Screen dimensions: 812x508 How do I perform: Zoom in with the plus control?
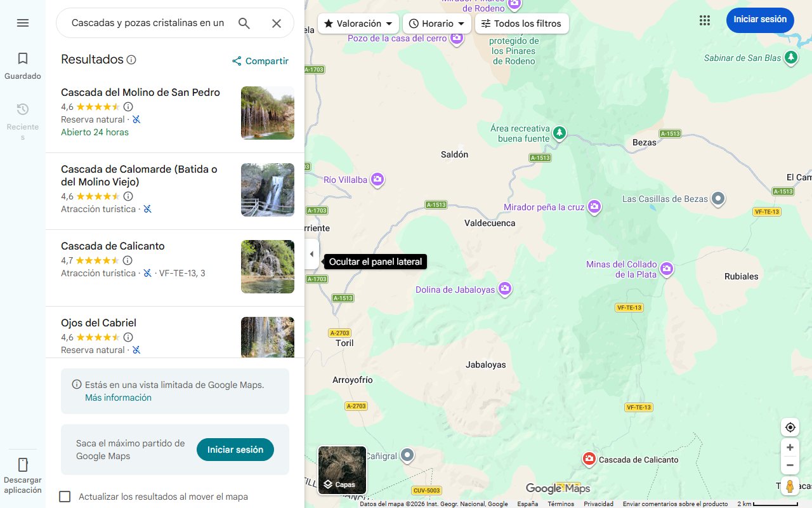pos(790,447)
